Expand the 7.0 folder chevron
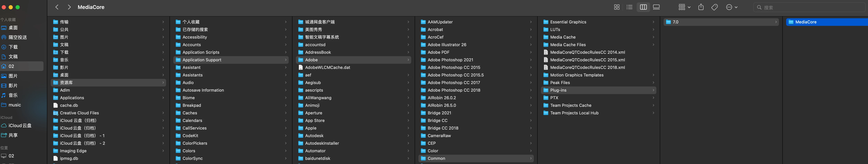The image size is (868, 164). [776, 22]
